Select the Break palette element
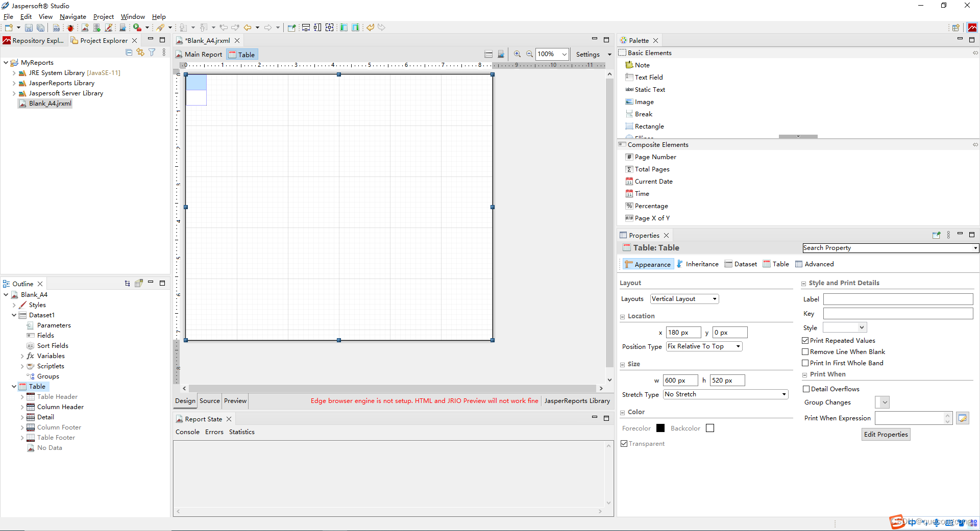This screenshot has height=531, width=980. pyautogui.click(x=639, y=114)
